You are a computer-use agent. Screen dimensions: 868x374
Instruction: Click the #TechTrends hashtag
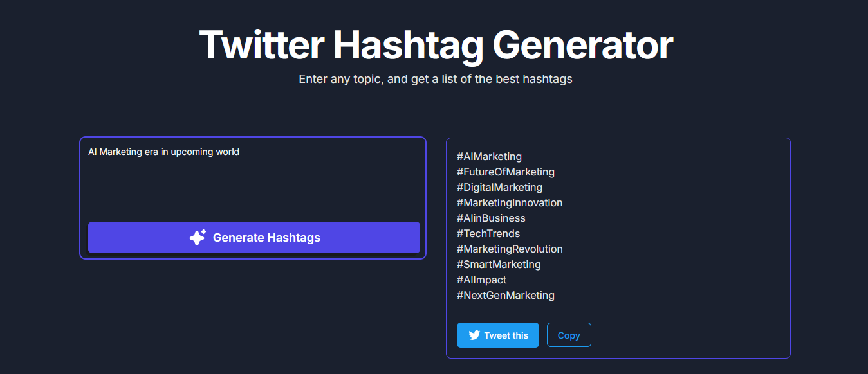[488, 233]
